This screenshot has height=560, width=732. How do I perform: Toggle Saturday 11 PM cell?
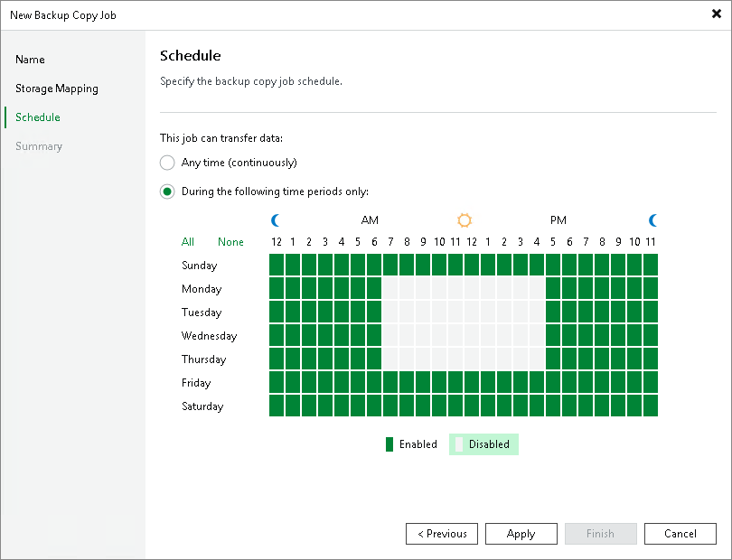click(x=651, y=406)
